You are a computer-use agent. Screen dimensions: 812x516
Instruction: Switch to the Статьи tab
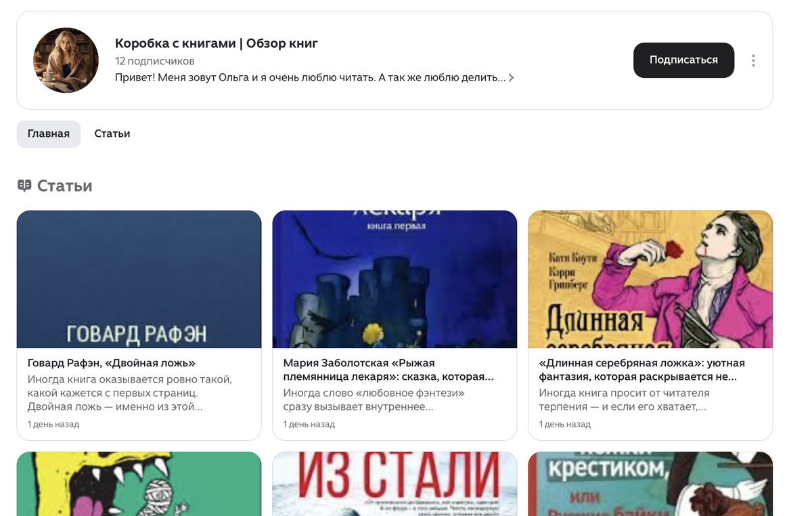[x=112, y=134]
